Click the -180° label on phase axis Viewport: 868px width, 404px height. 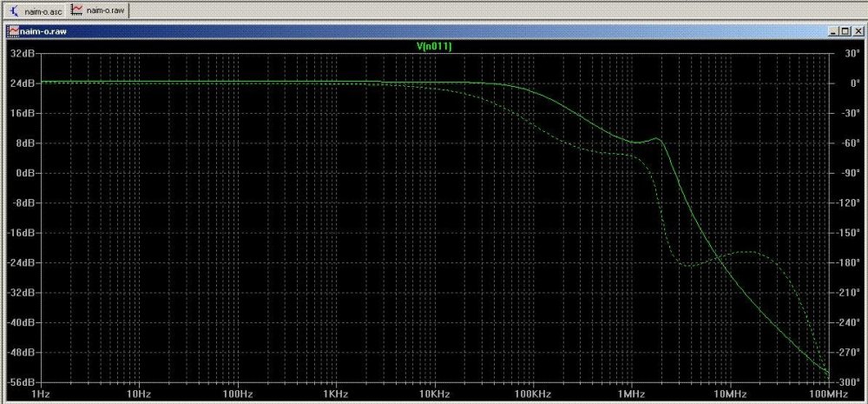pos(845,262)
